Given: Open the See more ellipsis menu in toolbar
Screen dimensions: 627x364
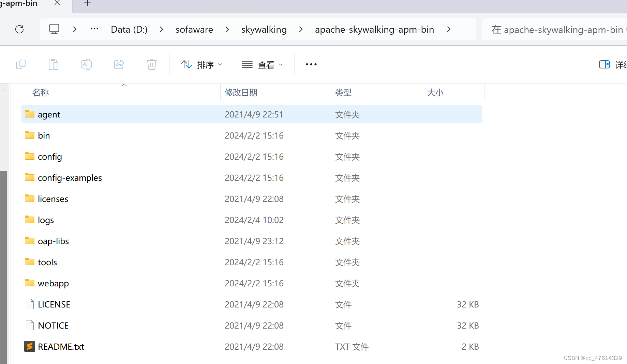Looking at the screenshot, I should pos(311,64).
